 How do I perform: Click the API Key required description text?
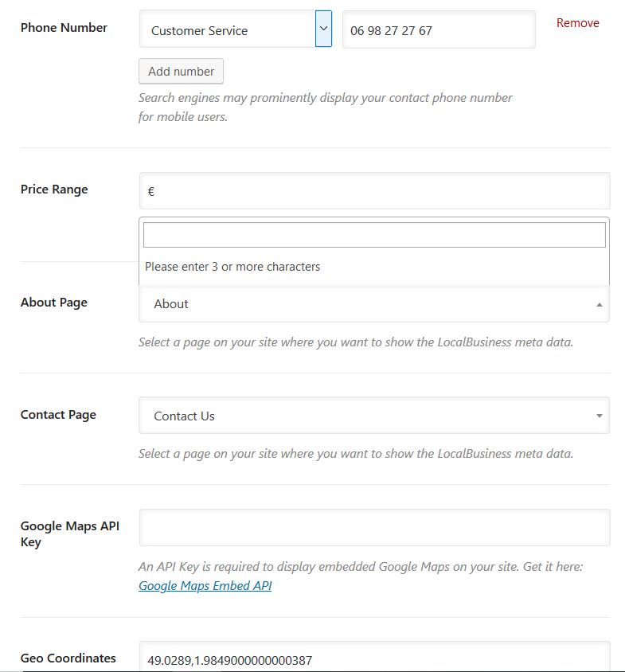tap(361, 567)
